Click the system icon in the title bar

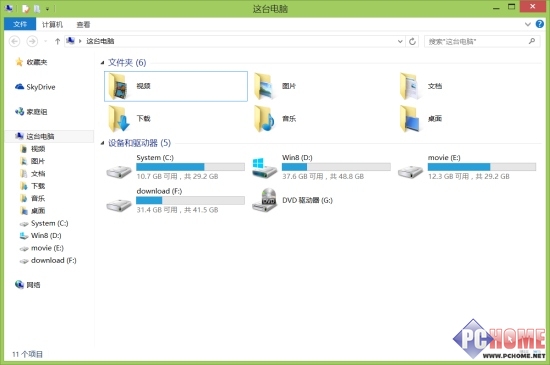tap(9, 8)
